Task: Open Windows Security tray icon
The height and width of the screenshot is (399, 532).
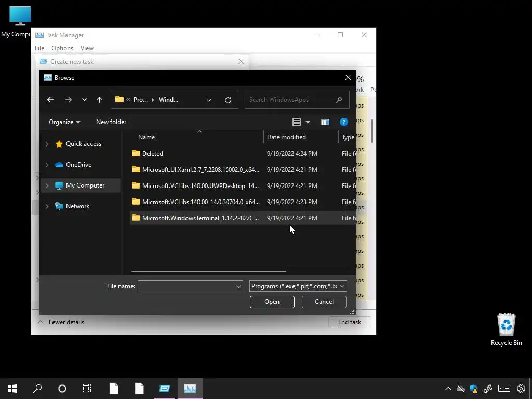Action: coord(474,389)
